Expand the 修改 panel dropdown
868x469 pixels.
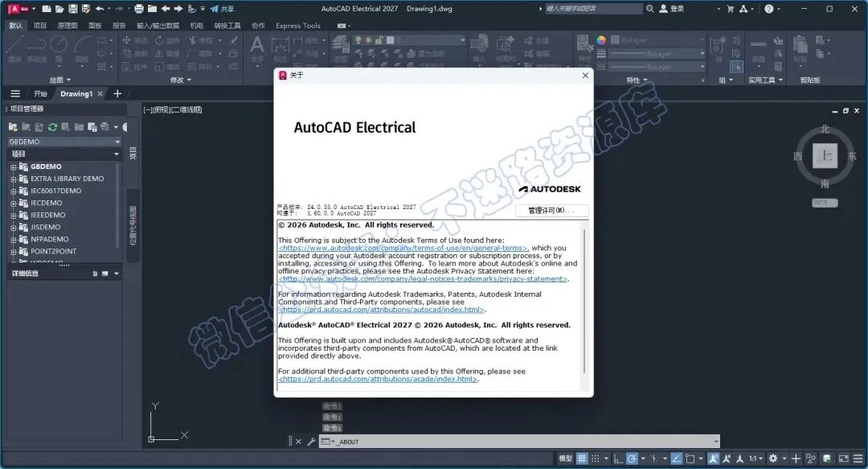pyautogui.click(x=181, y=80)
